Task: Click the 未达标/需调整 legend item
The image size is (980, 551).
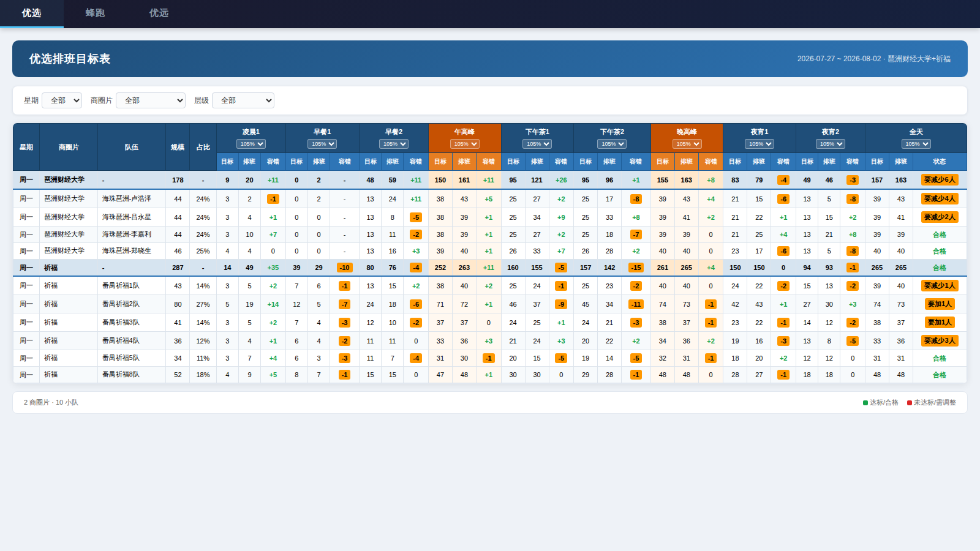Action: [932, 403]
